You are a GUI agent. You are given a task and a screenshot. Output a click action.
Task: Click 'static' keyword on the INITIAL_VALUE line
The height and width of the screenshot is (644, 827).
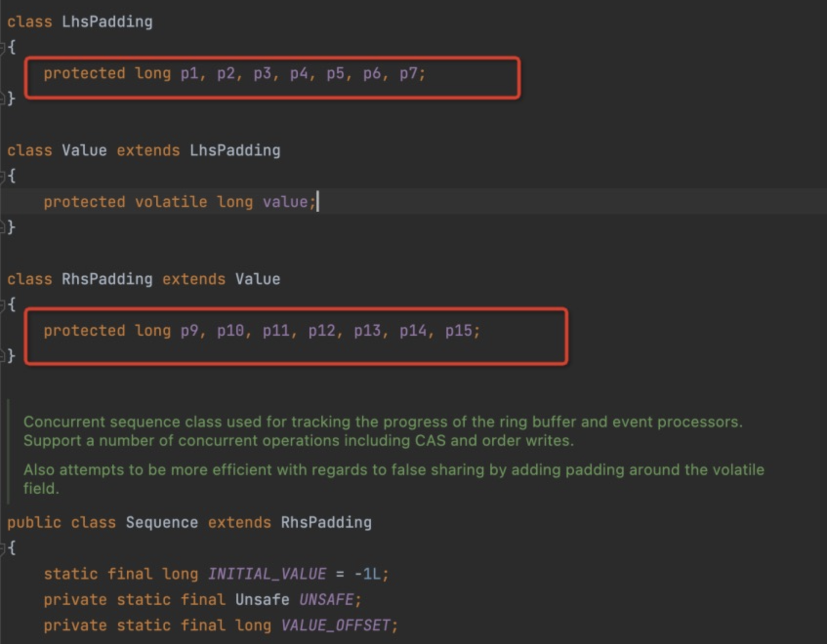[71, 574]
